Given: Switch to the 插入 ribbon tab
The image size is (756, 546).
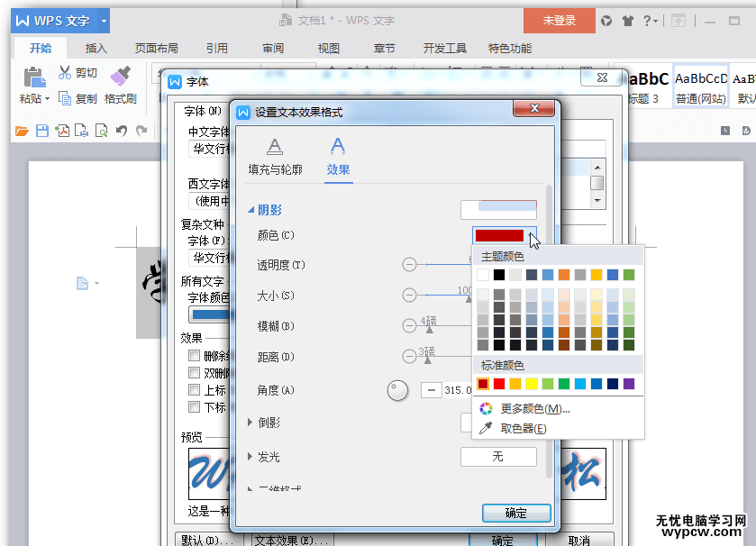Looking at the screenshot, I should [96, 49].
